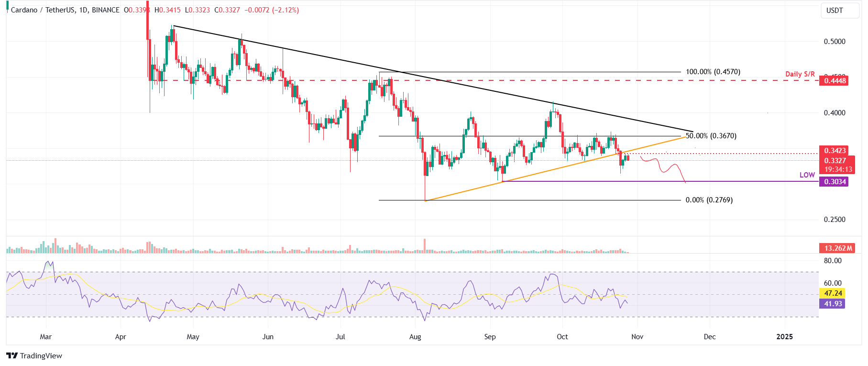This screenshot has width=868, height=366.
Task: Click the current price 0.3327 label
Action: click(835, 161)
